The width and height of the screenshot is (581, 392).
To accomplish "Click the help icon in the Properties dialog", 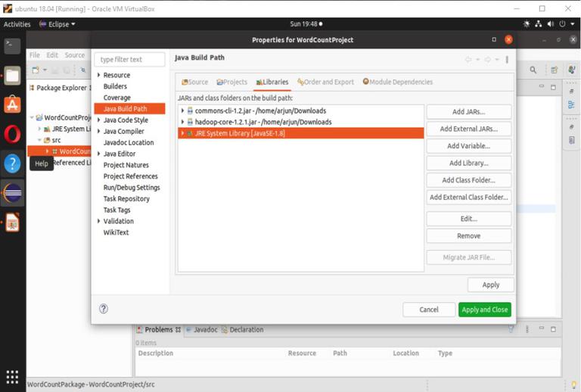I will pos(104,309).
